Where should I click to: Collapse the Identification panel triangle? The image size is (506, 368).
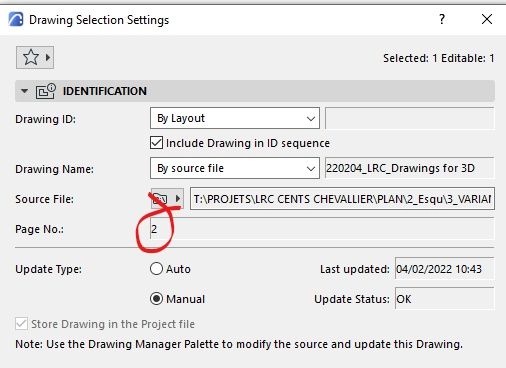point(24,91)
